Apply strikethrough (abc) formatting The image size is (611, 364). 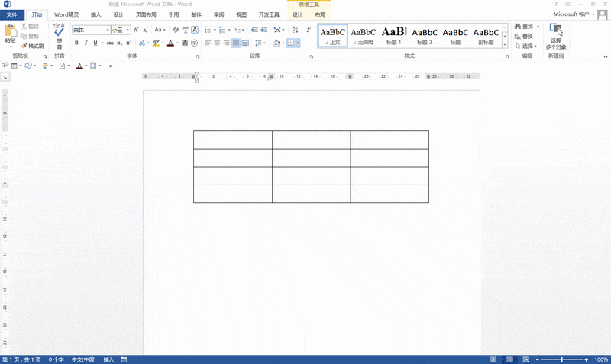(110, 43)
